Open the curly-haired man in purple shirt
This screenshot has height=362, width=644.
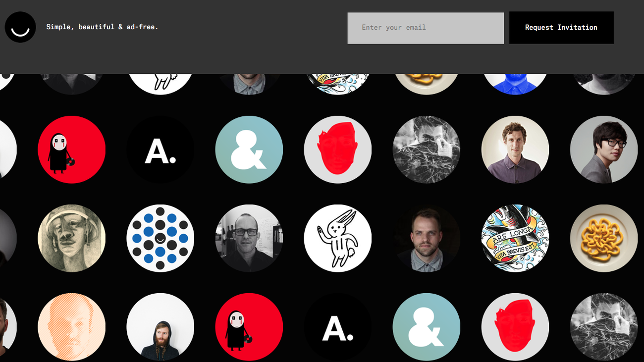coord(515,150)
